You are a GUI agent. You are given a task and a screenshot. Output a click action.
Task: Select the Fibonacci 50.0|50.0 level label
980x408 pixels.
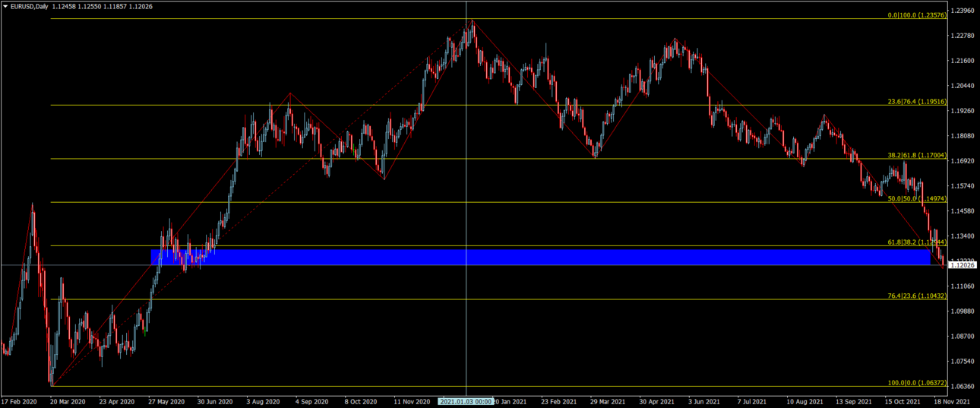[917, 198]
